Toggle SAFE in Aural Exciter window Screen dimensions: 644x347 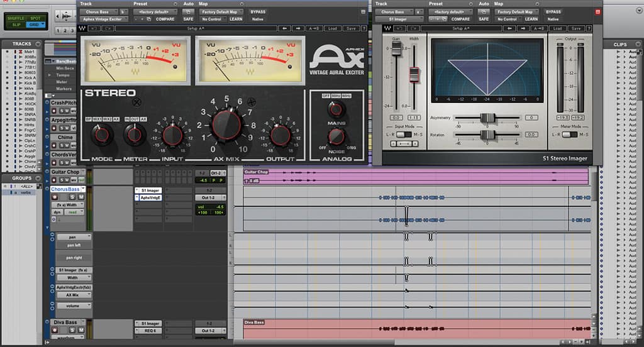point(188,19)
